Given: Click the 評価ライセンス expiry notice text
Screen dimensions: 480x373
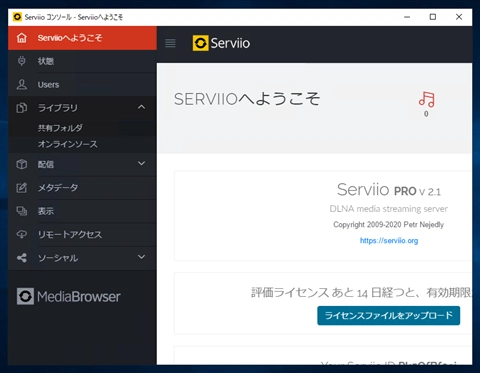Looking at the screenshot, I should (x=361, y=293).
